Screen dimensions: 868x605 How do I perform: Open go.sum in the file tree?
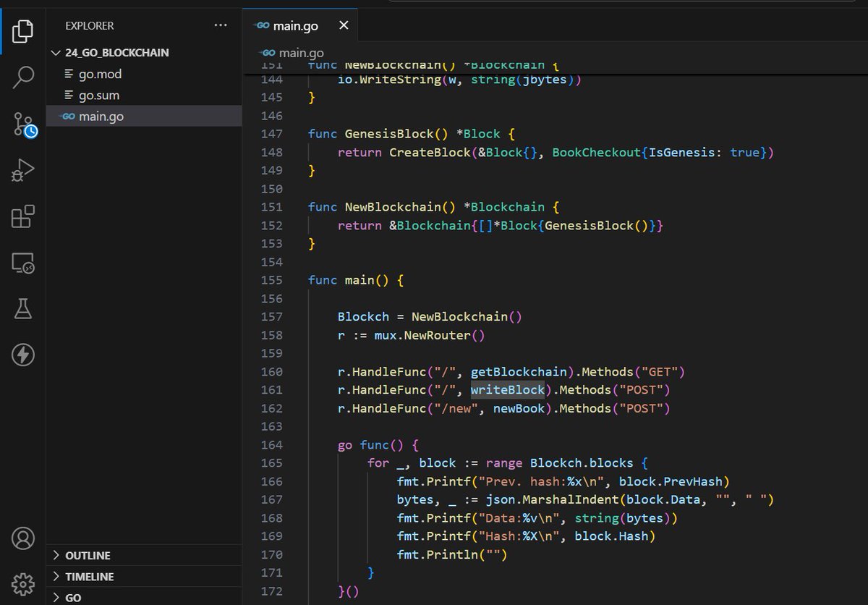click(144, 95)
